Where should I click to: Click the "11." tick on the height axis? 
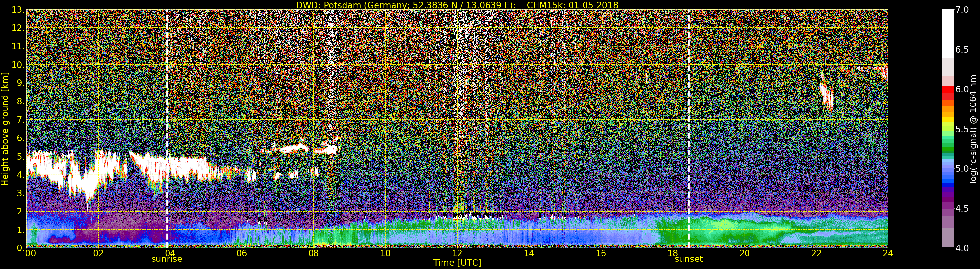(18, 46)
